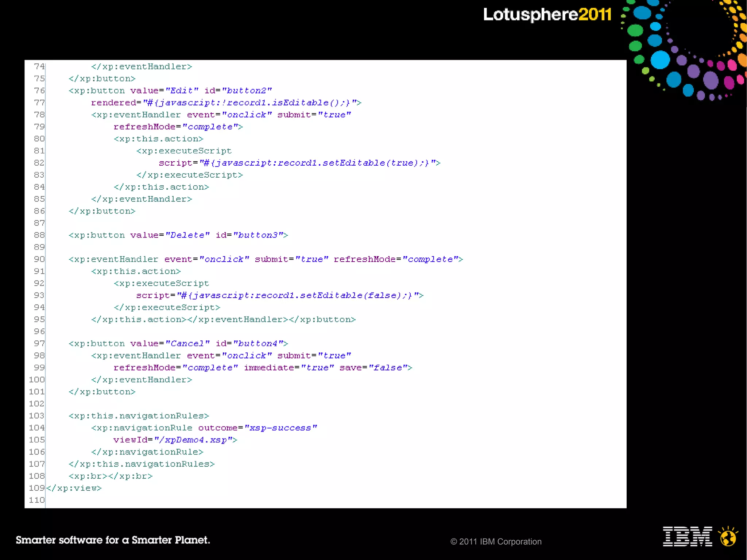Click line number 110 in the gutter

coord(36,500)
